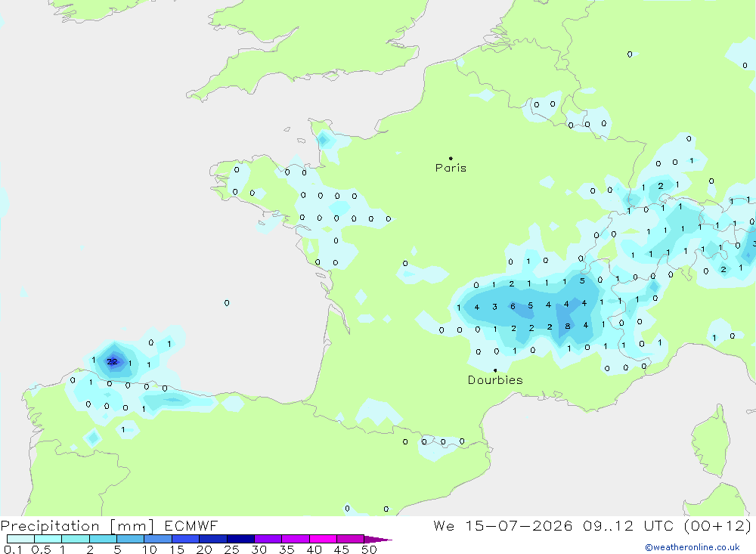Select the black dot marking Dourbies
The width and height of the screenshot is (756, 554).
pyautogui.click(x=495, y=370)
